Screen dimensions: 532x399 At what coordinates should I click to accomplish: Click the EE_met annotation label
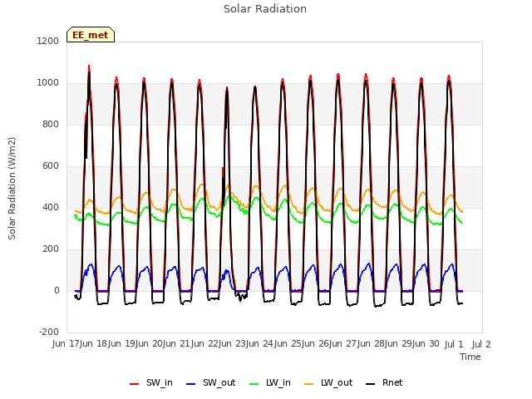91,35
